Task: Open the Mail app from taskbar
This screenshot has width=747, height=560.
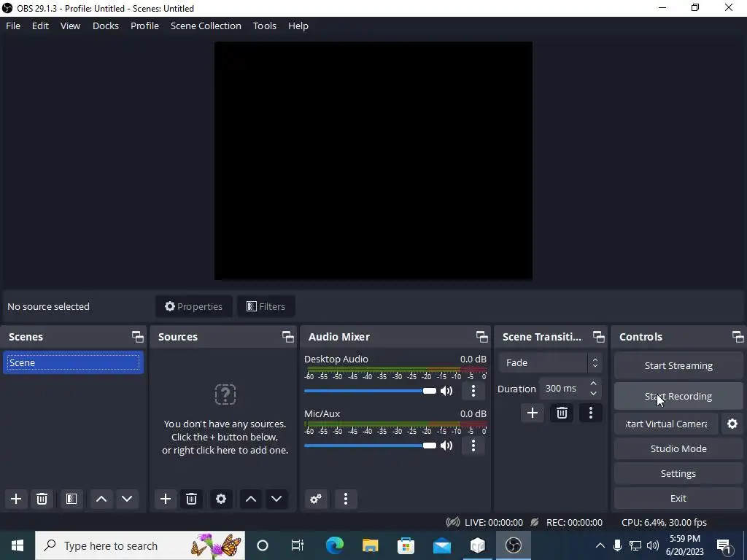Action: [x=442, y=545]
